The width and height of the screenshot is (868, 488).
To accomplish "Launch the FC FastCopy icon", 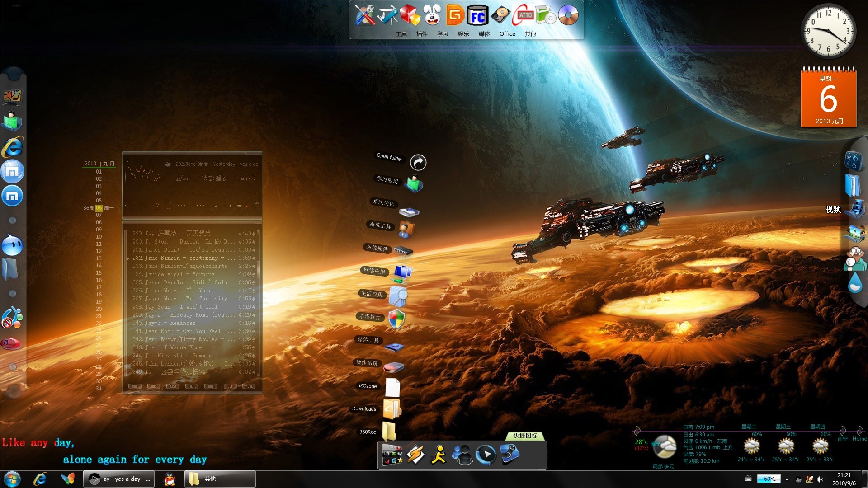I will (x=477, y=16).
